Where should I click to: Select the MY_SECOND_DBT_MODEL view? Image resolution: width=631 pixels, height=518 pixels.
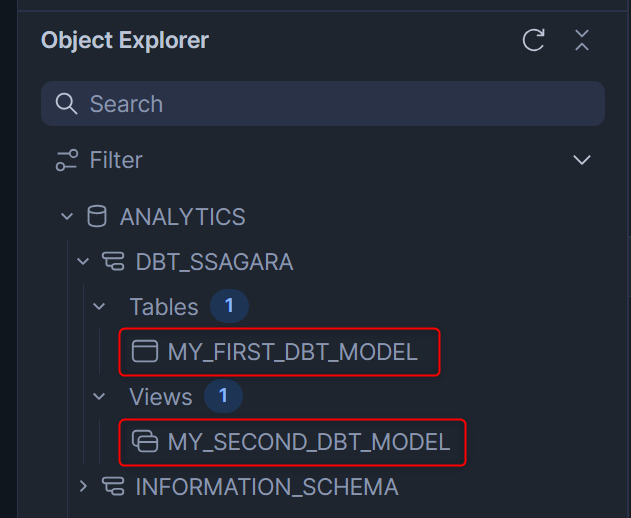pyautogui.click(x=293, y=442)
